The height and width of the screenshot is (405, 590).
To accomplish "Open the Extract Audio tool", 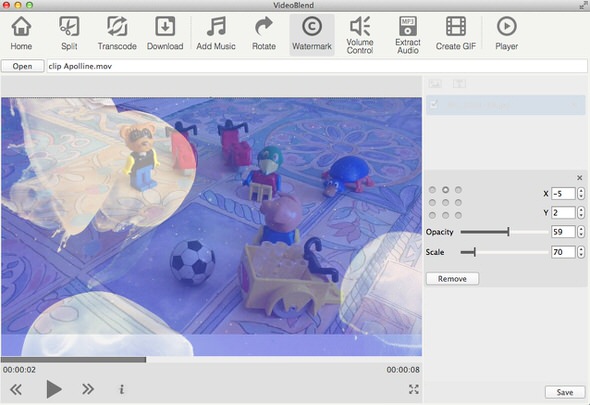I will 408,35.
